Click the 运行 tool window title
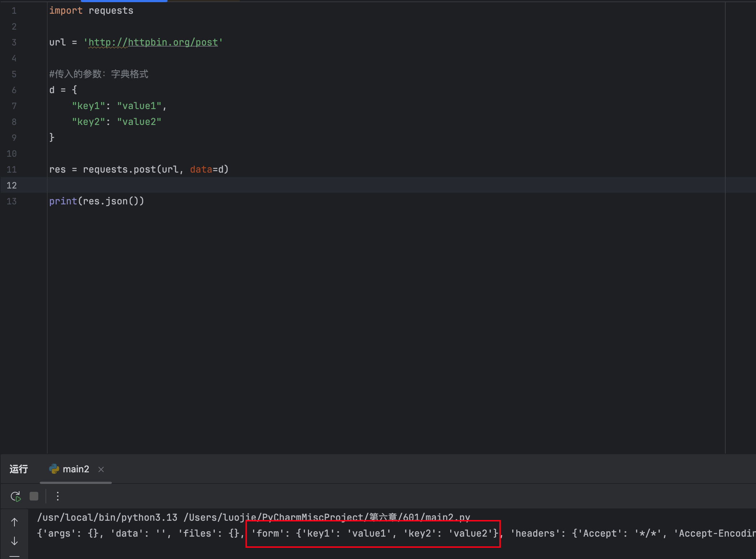756x559 pixels. pos(19,469)
